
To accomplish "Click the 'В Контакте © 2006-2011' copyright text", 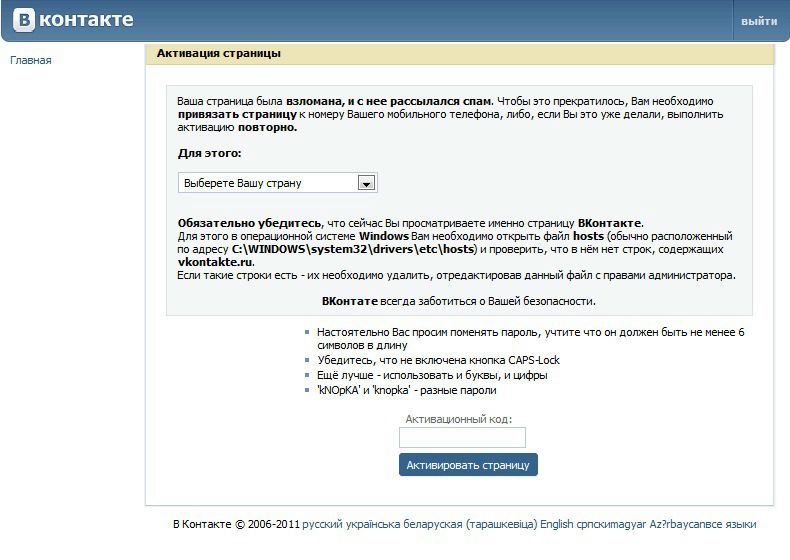I will tap(236, 524).
